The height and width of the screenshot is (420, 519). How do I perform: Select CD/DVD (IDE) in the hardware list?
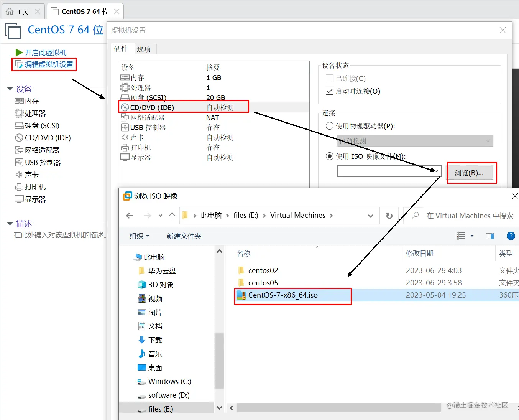pyautogui.click(x=214, y=107)
